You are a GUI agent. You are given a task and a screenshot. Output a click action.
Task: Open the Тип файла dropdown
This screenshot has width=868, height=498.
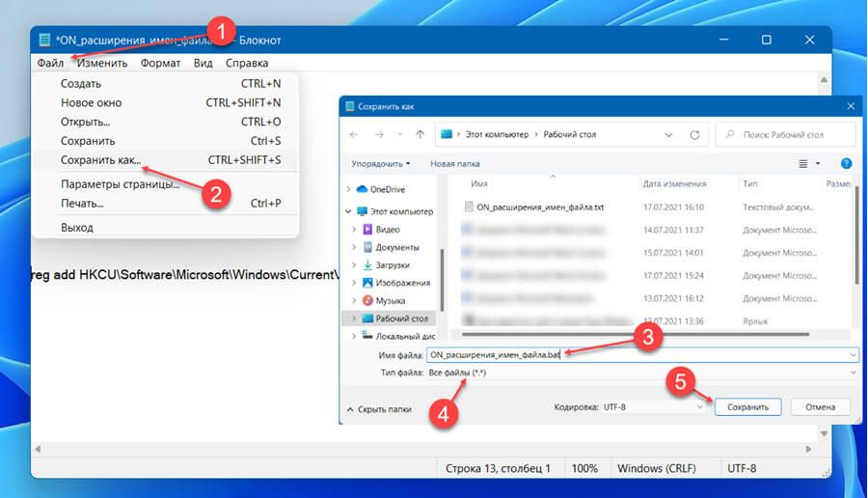642,373
